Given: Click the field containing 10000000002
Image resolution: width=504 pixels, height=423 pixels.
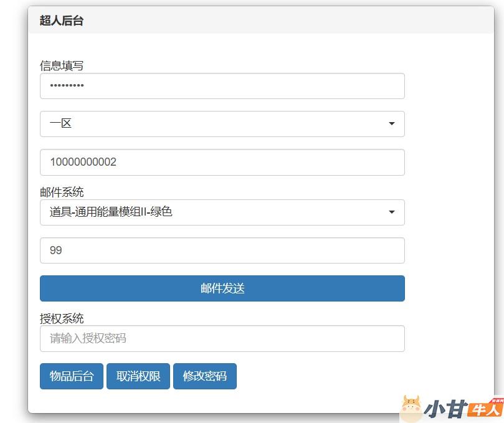Looking at the screenshot, I should [222, 162].
